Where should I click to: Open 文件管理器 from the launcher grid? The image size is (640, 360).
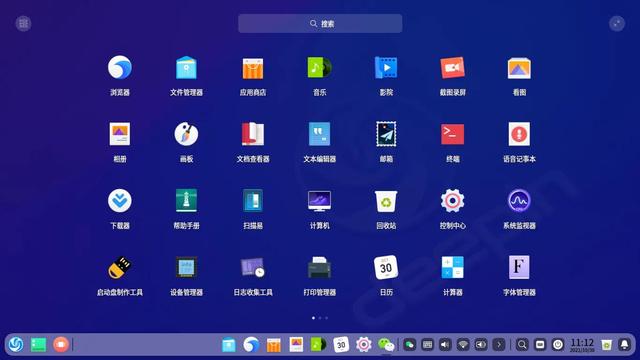point(186,68)
